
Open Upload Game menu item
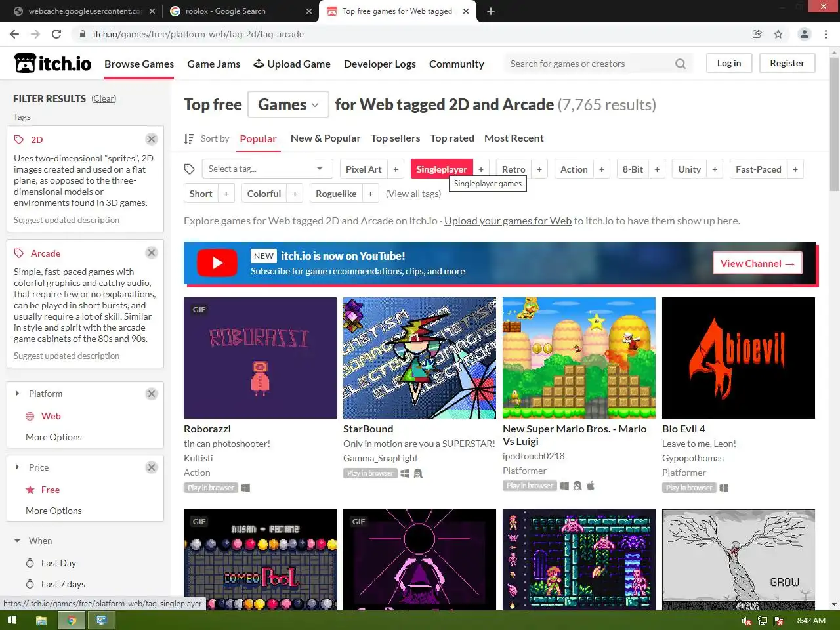[x=292, y=64]
